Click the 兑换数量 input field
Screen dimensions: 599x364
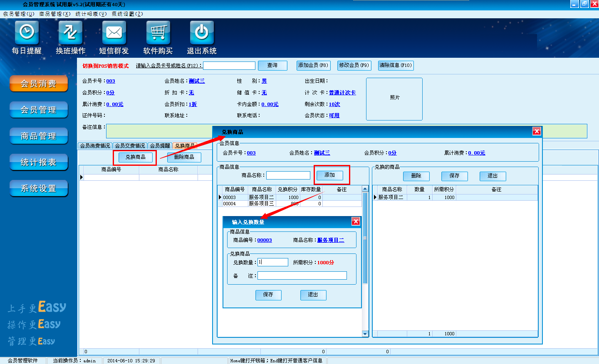pos(273,262)
